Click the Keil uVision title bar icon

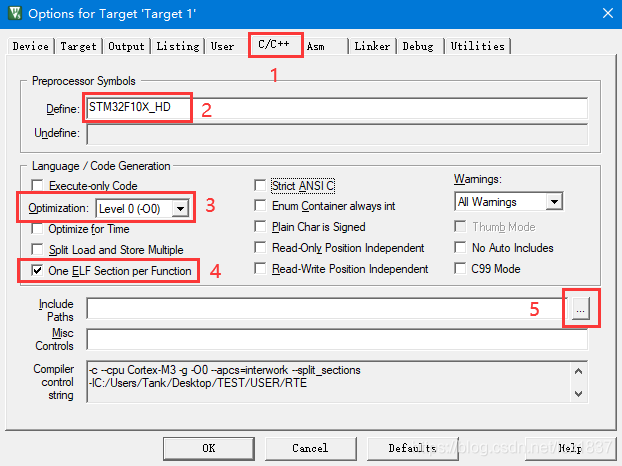(x=15, y=13)
